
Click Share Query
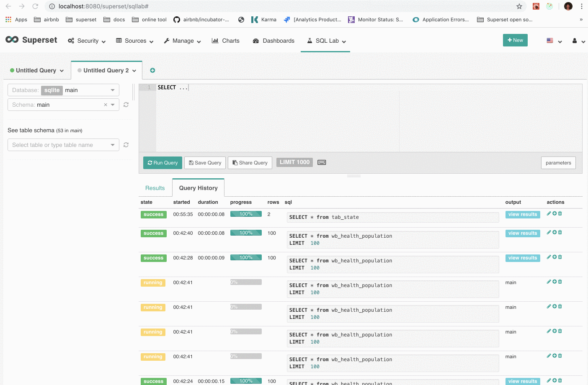click(250, 163)
